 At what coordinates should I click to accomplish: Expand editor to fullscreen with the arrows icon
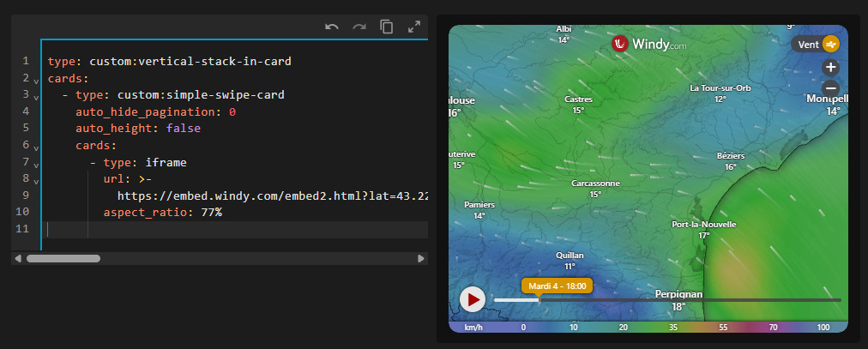click(414, 27)
